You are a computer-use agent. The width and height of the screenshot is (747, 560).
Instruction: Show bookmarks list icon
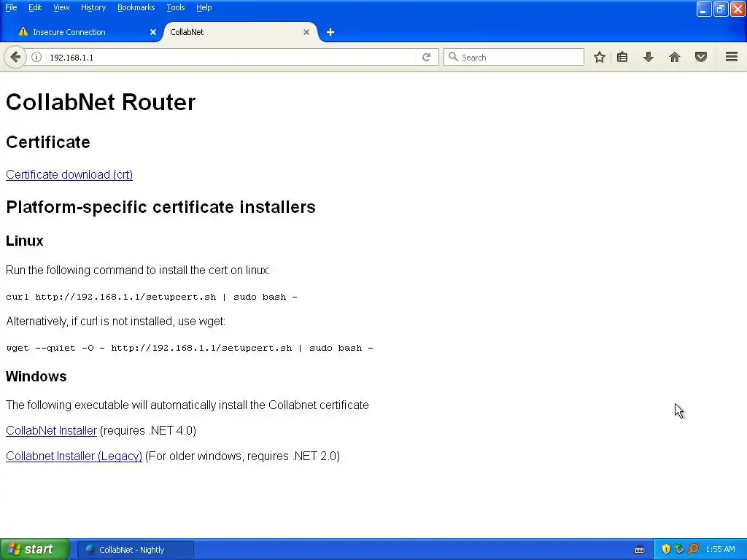(x=622, y=57)
